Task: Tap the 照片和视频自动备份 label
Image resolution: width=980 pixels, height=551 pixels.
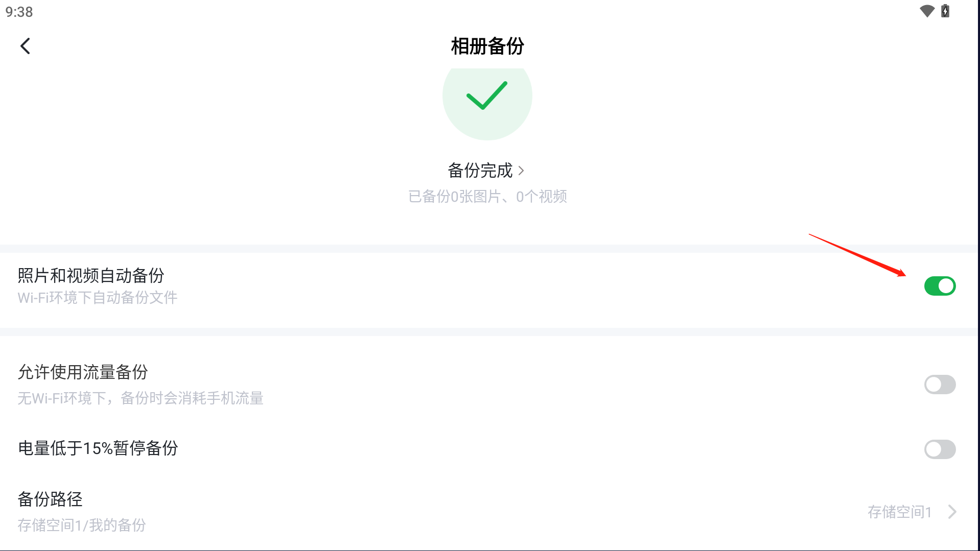Action: tap(91, 276)
